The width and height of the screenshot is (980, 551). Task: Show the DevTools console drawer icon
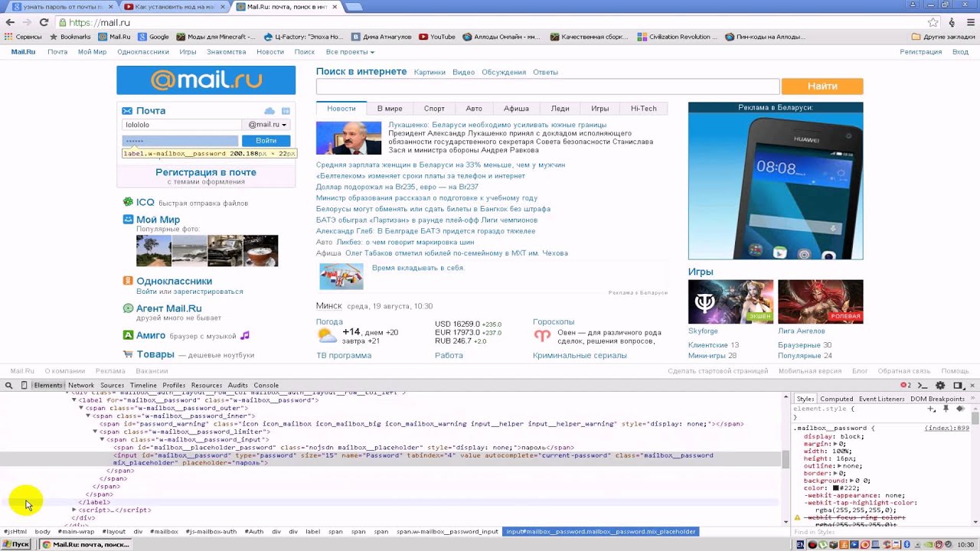coord(923,386)
